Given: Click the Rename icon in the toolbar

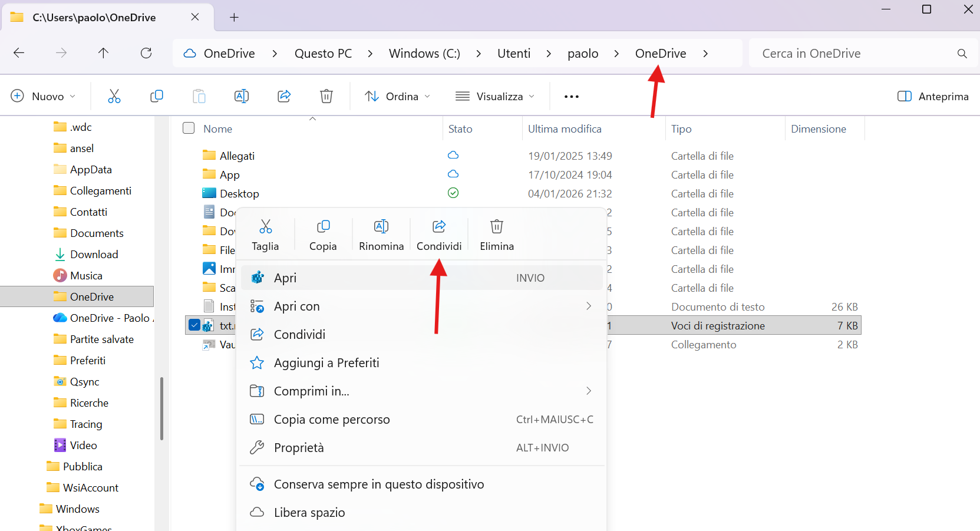Looking at the screenshot, I should (x=242, y=96).
